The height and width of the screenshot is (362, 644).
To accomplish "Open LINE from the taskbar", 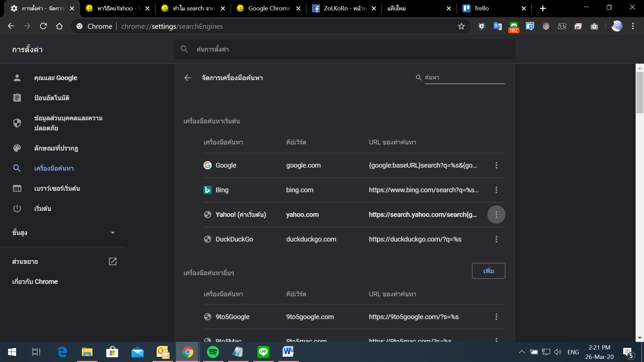I will (x=263, y=352).
